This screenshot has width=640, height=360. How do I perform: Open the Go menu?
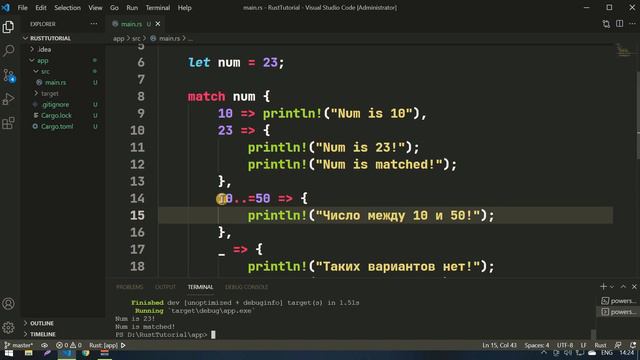[114, 8]
